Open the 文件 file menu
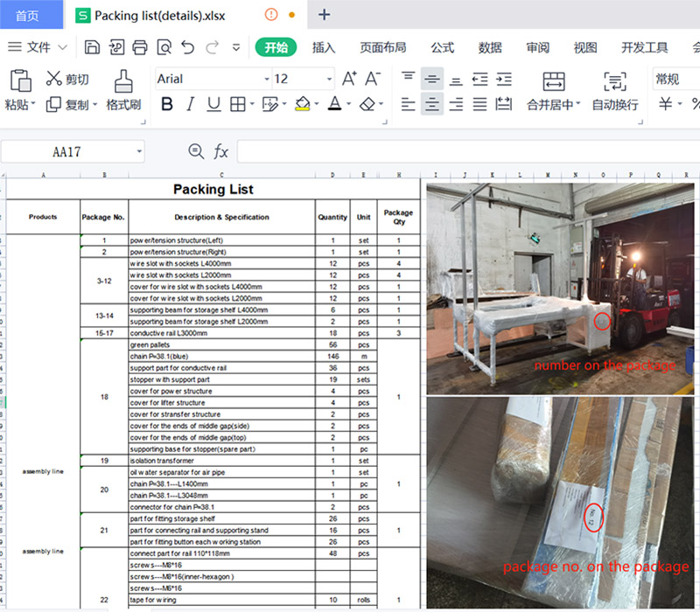The width and height of the screenshot is (700, 612). [x=38, y=47]
